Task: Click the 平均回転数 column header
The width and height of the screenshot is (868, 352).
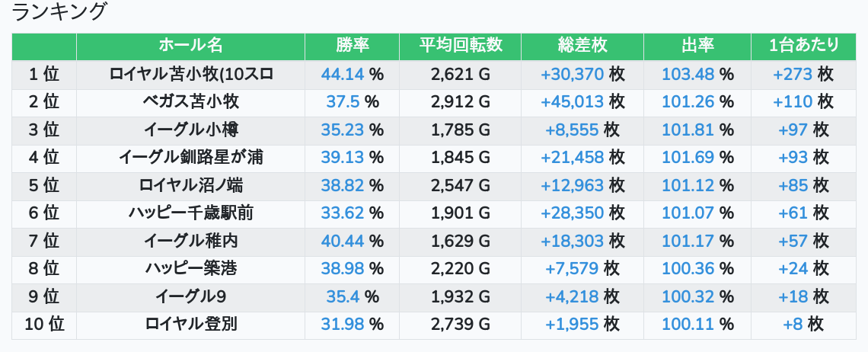Action: (460, 46)
